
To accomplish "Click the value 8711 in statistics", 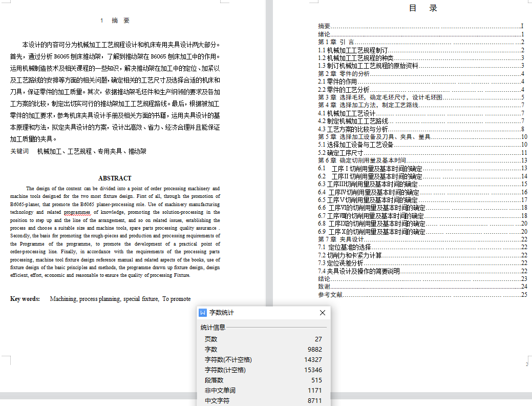I will coord(314,400).
